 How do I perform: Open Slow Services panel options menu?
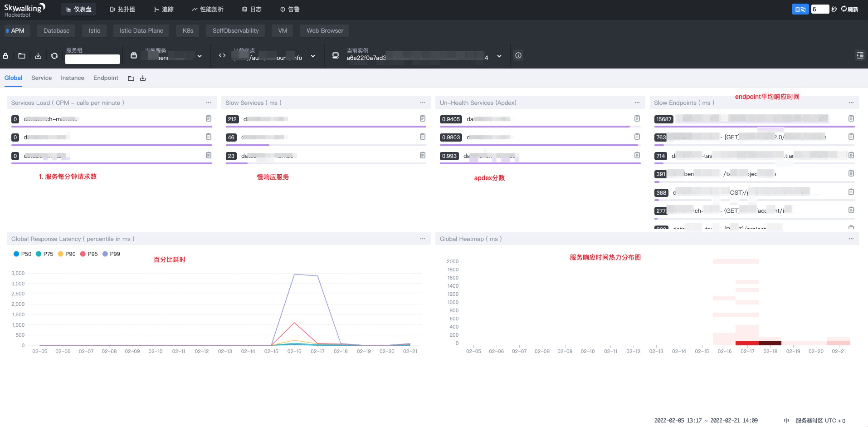pos(423,103)
